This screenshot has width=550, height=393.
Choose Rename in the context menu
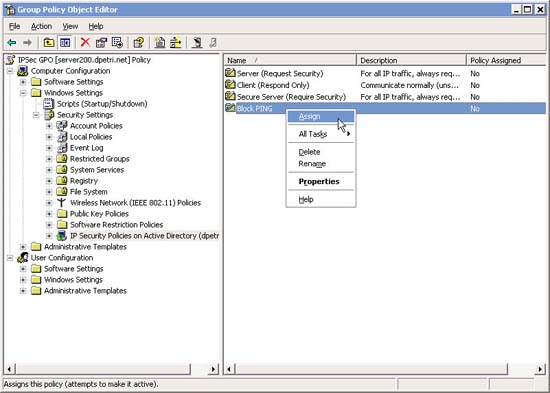click(x=321, y=164)
